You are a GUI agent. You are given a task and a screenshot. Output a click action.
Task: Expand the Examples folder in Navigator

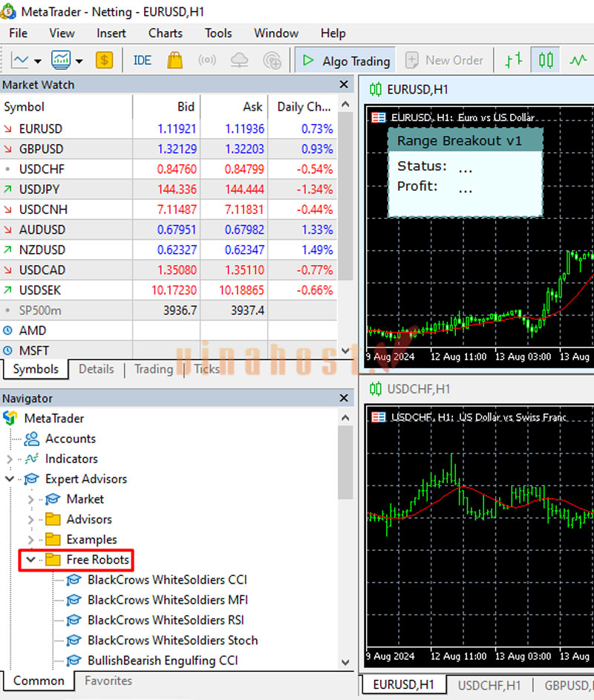pos(30,539)
